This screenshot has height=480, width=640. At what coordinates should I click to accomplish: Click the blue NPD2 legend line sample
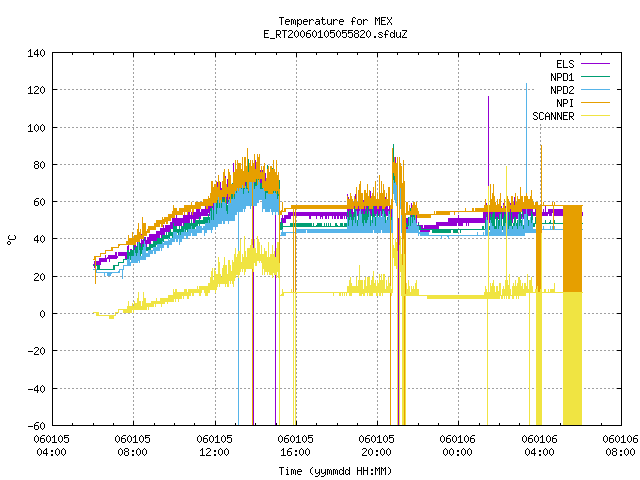coord(596,90)
